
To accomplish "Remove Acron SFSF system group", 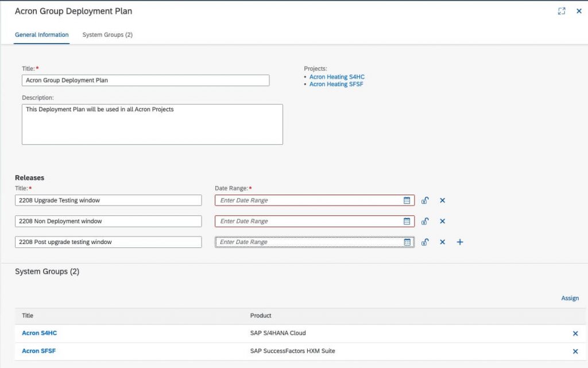I will [575, 351].
